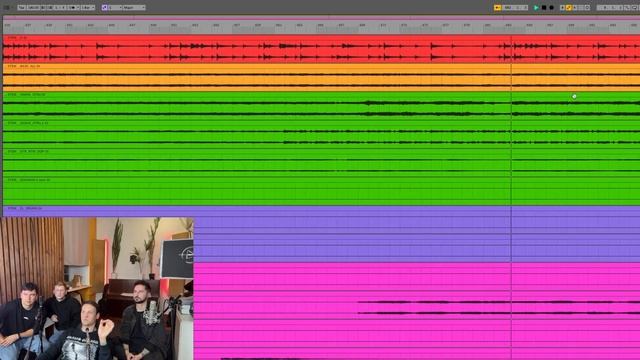Arm the round Record button

pos(551,7)
